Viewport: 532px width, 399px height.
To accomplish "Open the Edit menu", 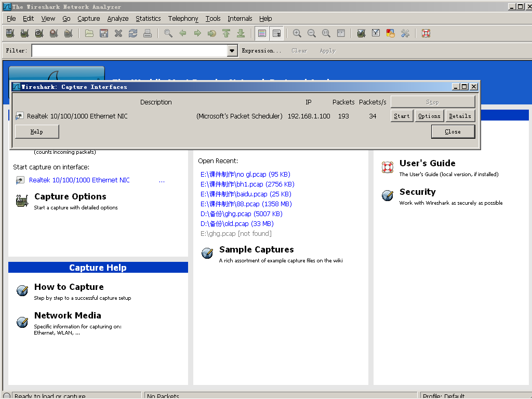I will [28, 19].
